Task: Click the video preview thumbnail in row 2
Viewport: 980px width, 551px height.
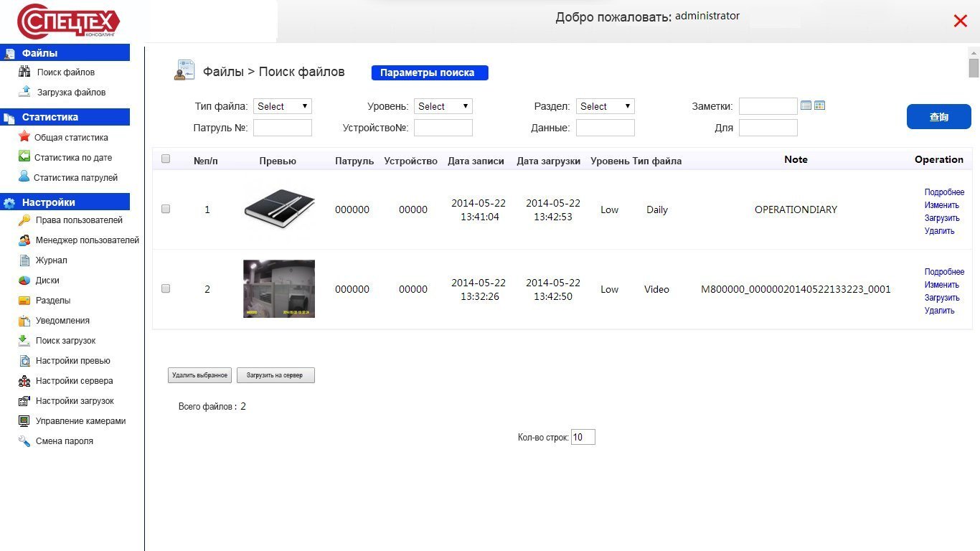Action: (279, 289)
